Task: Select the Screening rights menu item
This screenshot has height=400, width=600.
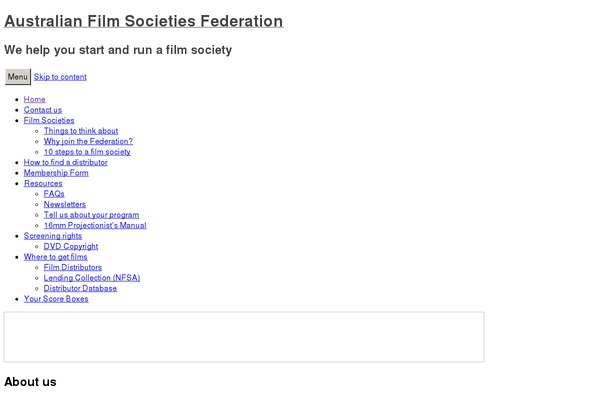Action: [53, 236]
